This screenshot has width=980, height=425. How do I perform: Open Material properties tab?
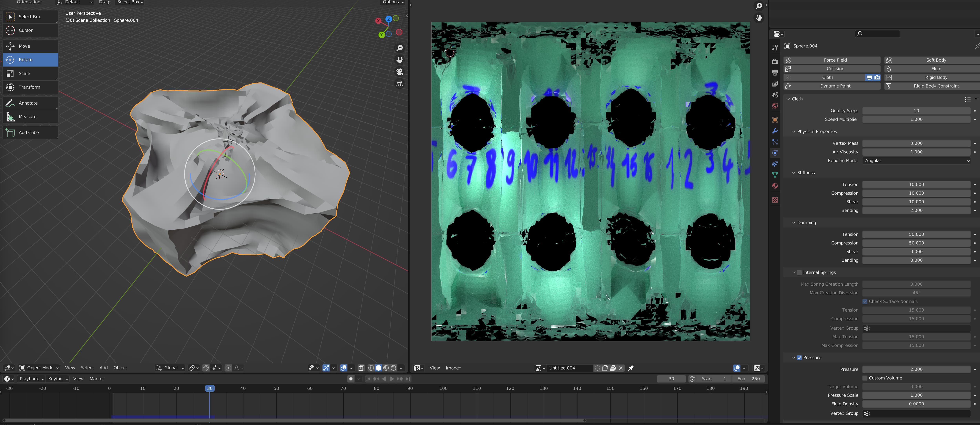coord(775,186)
